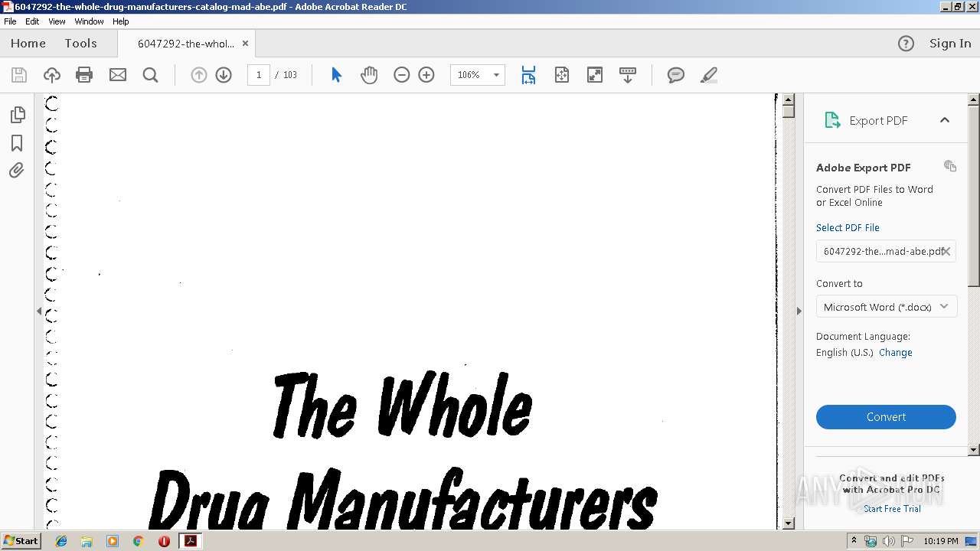Open the Bookmarks panel
This screenshot has width=980, height=551.
pyautogui.click(x=17, y=143)
